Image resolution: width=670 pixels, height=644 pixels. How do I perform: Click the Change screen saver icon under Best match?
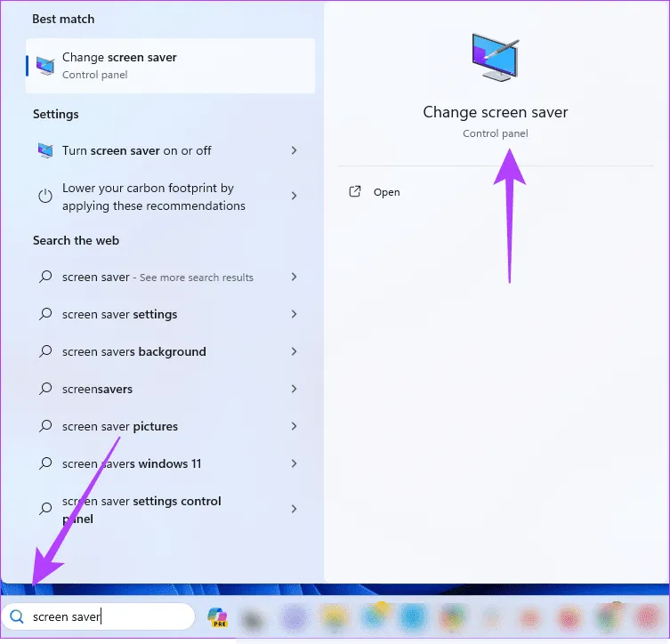click(45, 66)
